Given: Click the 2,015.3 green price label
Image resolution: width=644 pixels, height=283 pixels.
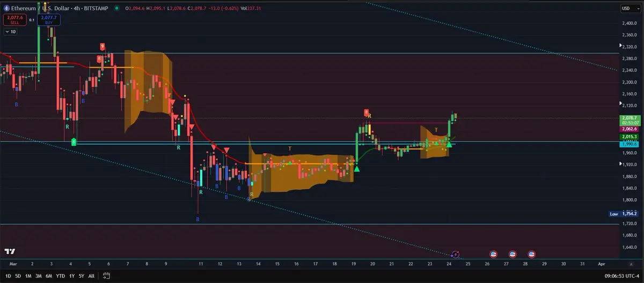Looking at the screenshot, I should [629, 137].
